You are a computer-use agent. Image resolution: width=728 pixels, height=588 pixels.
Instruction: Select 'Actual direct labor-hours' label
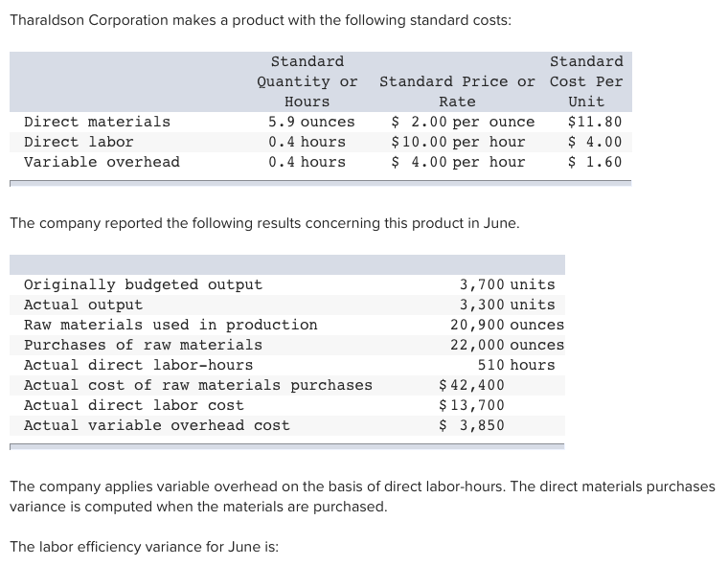tap(138, 365)
